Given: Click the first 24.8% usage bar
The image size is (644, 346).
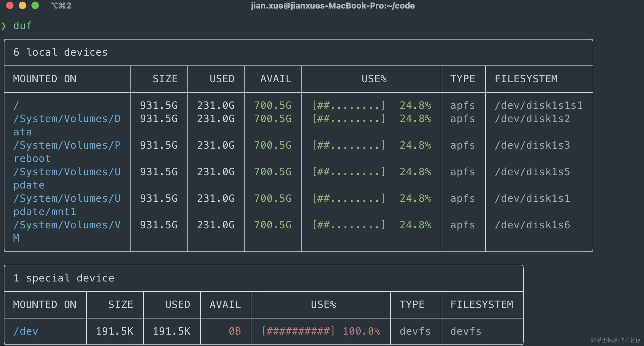Looking at the screenshot, I should pos(349,105).
